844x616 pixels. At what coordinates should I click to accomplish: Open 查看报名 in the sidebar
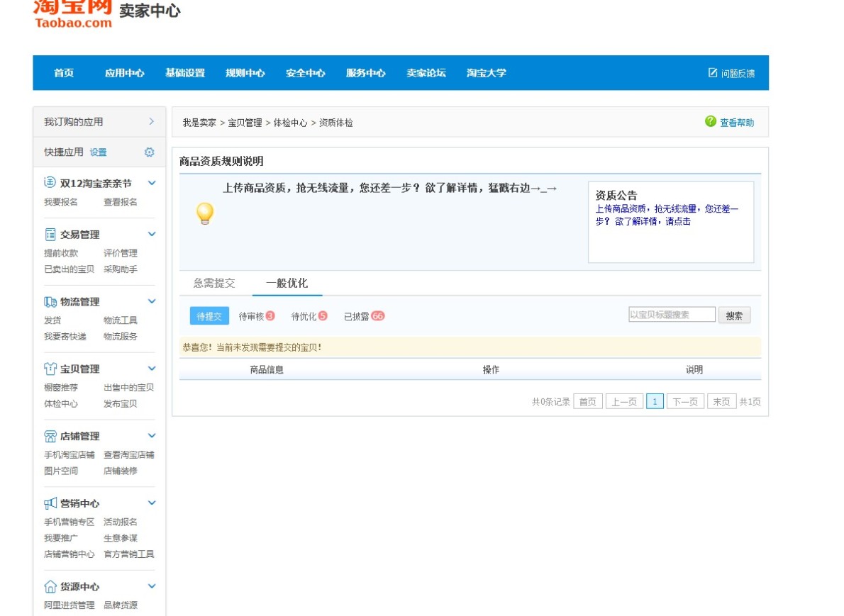click(121, 202)
